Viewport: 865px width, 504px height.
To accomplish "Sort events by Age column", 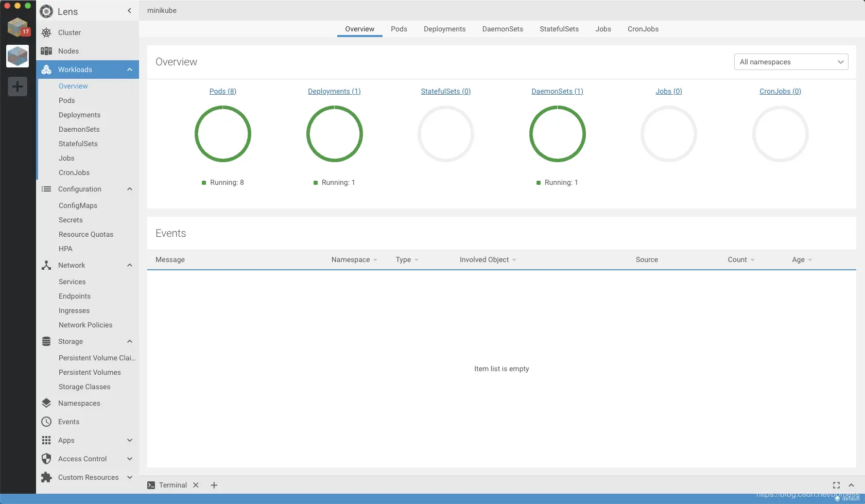I will click(802, 260).
